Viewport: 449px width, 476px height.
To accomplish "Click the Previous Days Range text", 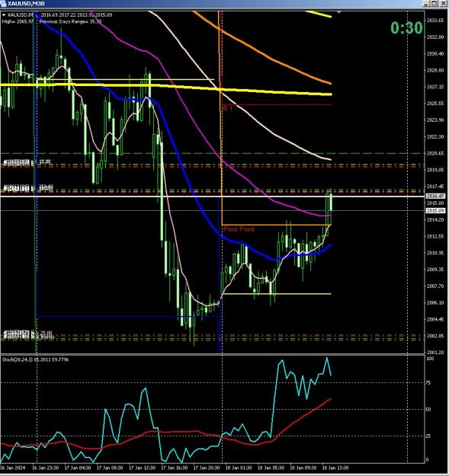I will (70, 21).
